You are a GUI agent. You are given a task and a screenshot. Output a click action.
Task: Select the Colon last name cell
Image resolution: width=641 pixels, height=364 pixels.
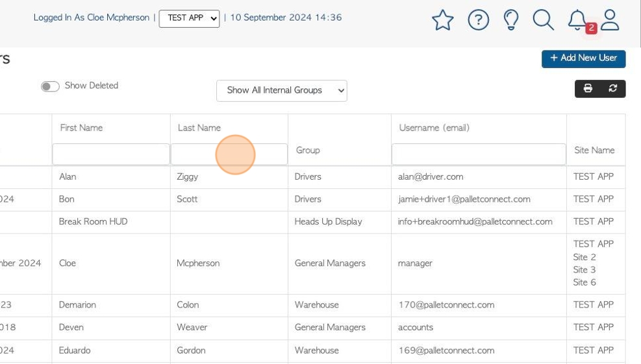188,305
